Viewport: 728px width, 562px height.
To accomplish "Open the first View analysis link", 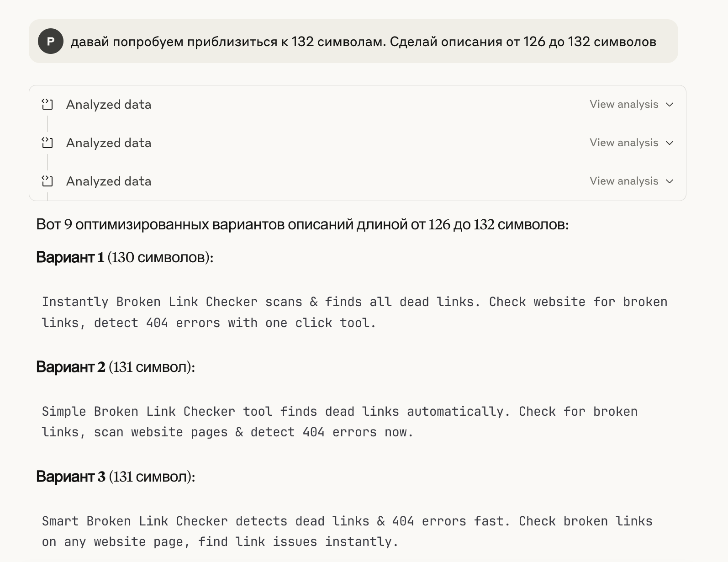I will tap(624, 105).
